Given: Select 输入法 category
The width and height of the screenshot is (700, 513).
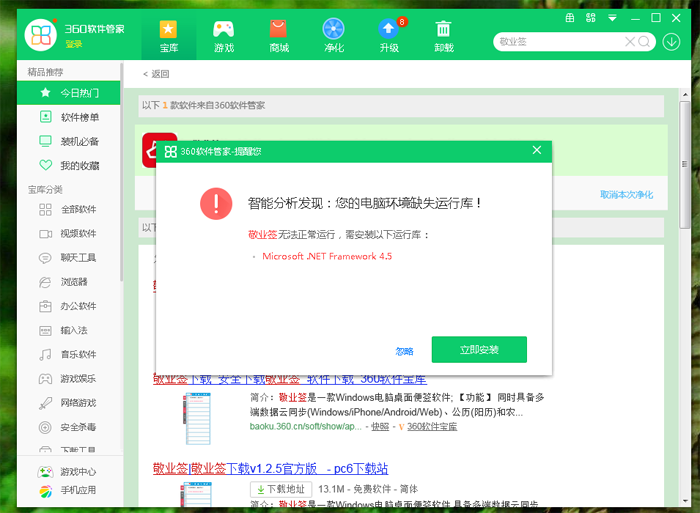Looking at the screenshot, I should point(69,330).
